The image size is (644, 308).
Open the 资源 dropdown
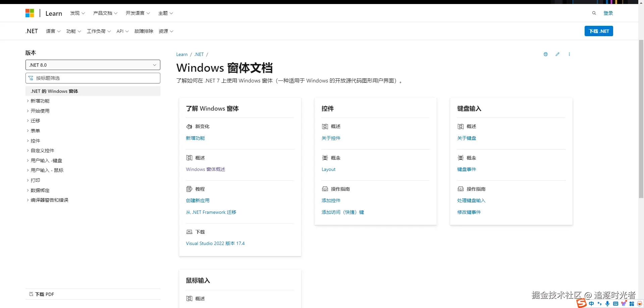pyautogui.click(x=166, y=31)
